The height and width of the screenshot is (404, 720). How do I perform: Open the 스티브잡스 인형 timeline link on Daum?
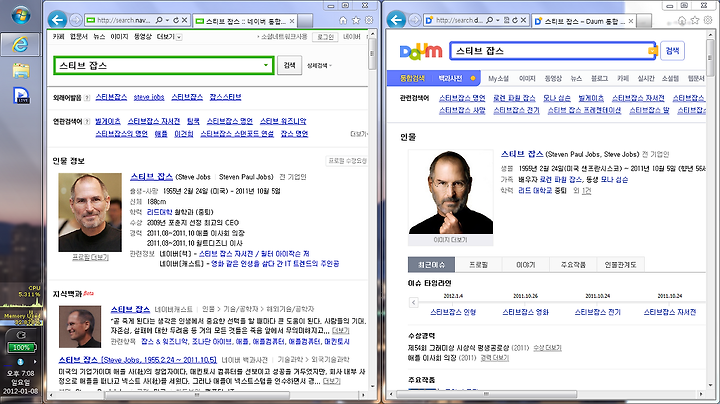click(x=453, y=312)
